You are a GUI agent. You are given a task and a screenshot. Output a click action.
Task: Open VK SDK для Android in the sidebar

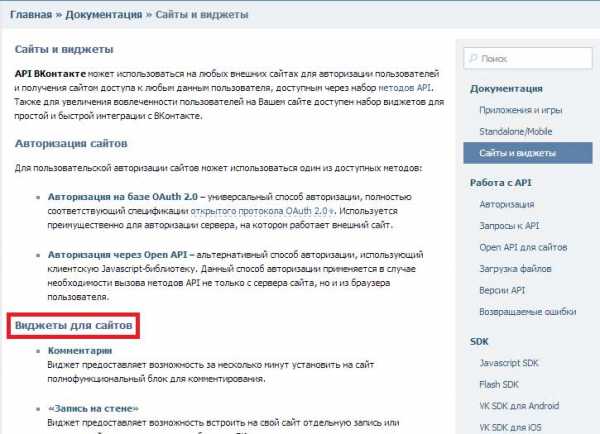[519, 406]
